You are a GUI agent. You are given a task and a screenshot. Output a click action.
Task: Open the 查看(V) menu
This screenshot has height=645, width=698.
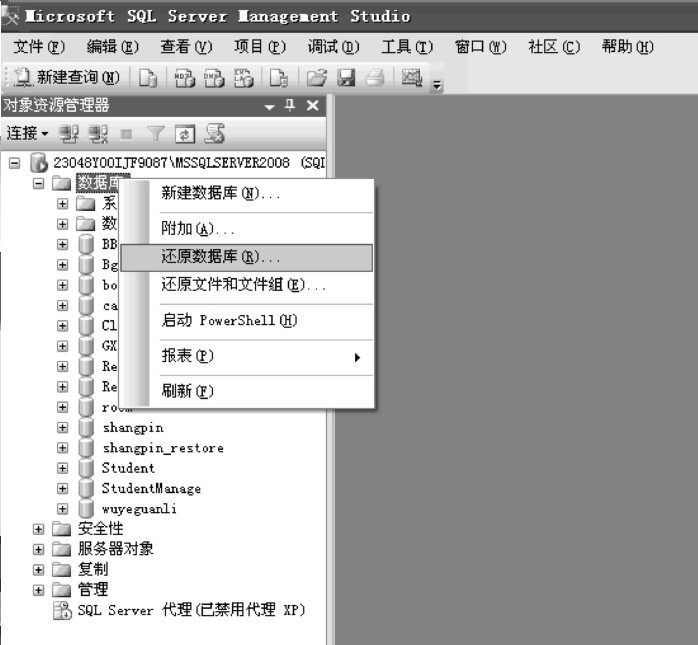[186, 46]
